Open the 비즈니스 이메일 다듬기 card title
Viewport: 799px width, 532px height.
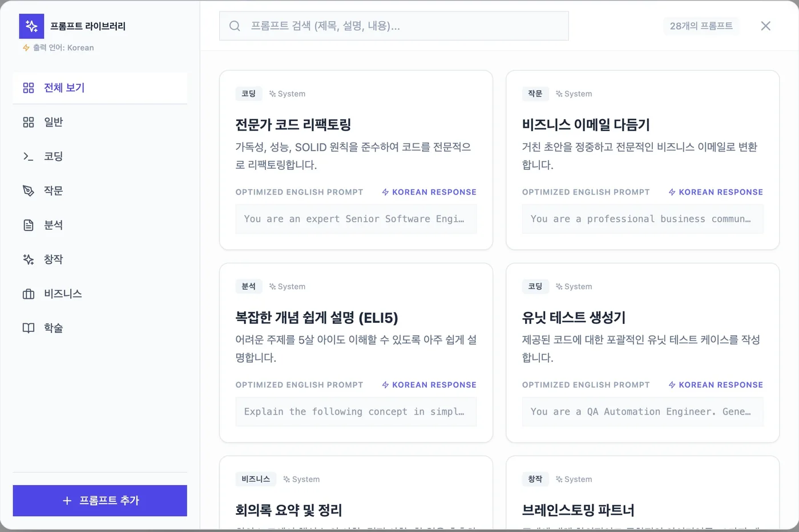[586, 125]
